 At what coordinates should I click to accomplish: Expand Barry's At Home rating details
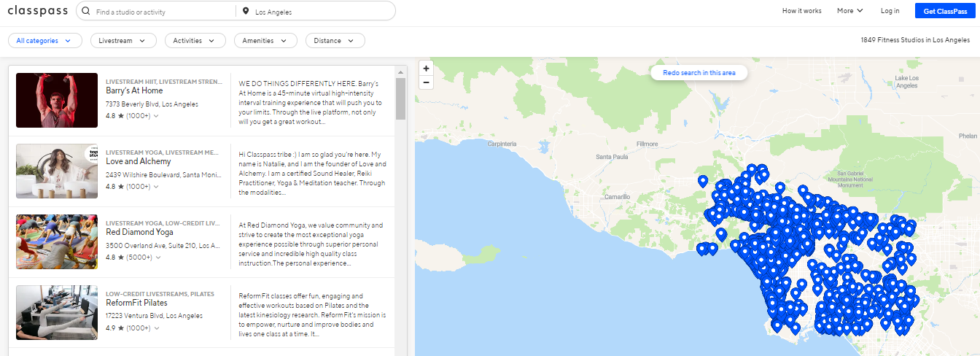[156, 116]
